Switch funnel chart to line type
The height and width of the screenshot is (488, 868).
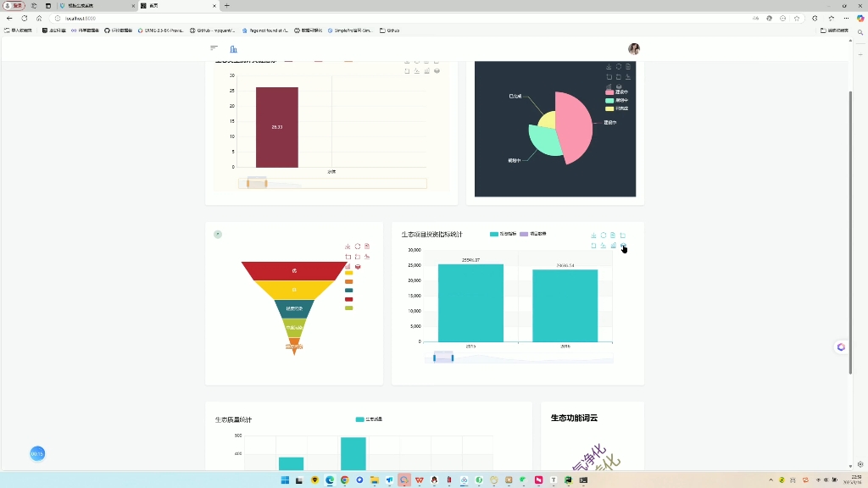tap(367, 256)
